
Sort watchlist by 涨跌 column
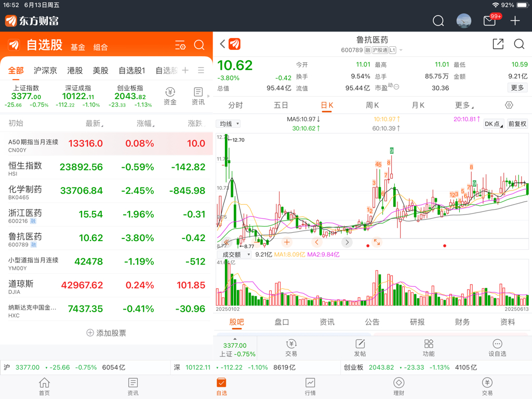click(196, 123)
